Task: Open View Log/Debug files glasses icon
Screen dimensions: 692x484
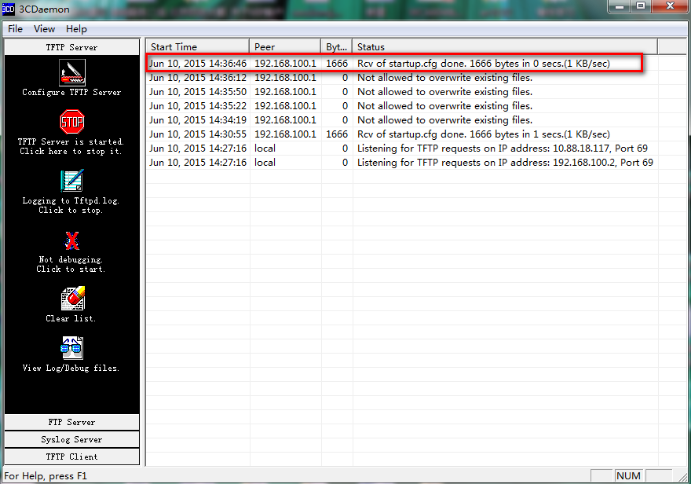Action: 72,348
